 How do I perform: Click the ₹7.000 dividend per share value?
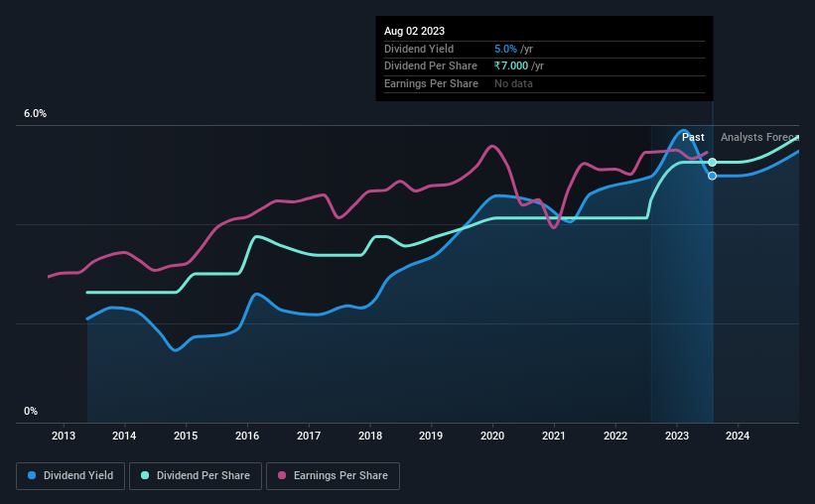(511, 66)
